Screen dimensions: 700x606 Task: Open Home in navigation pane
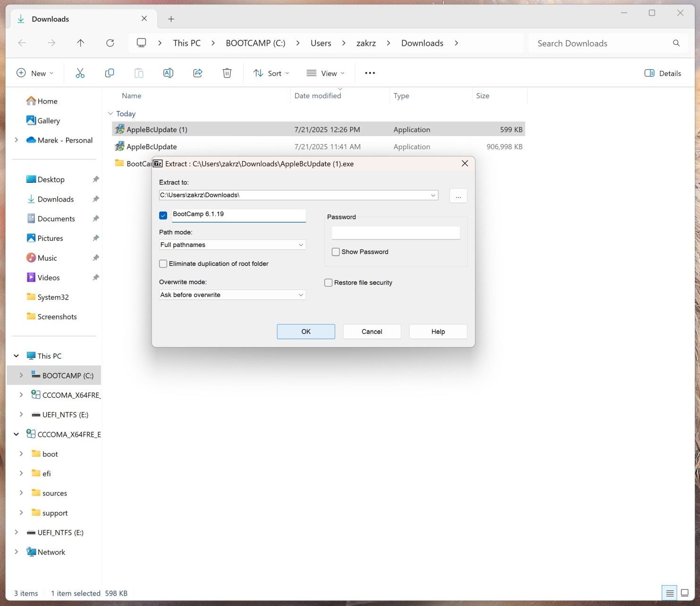pyautogui.click(x=42, y=101)
